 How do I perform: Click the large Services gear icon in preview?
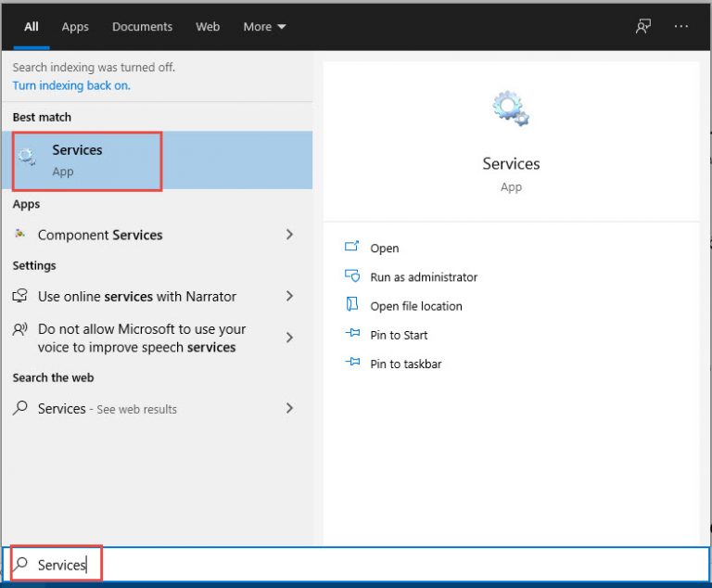coord(511,109)
